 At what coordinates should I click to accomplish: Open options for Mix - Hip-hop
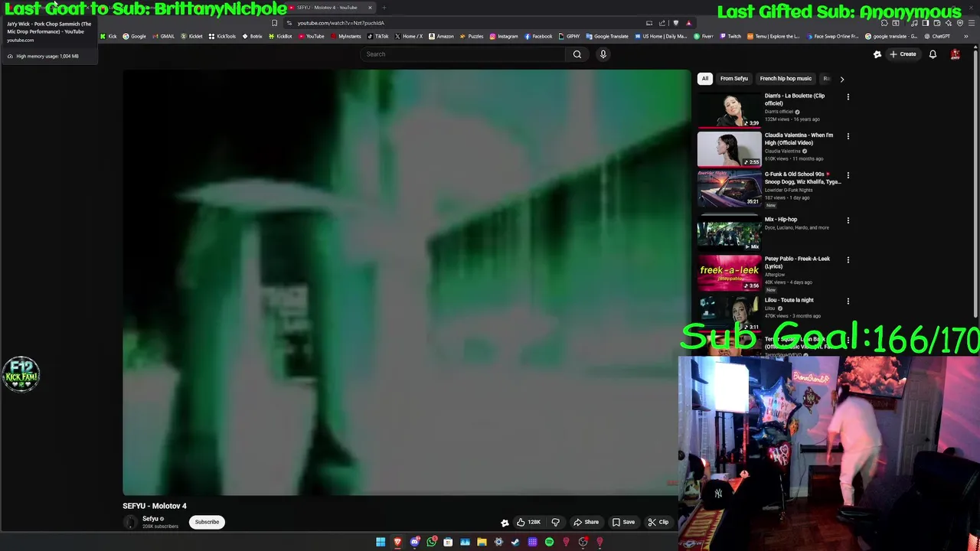click(848, 220)
